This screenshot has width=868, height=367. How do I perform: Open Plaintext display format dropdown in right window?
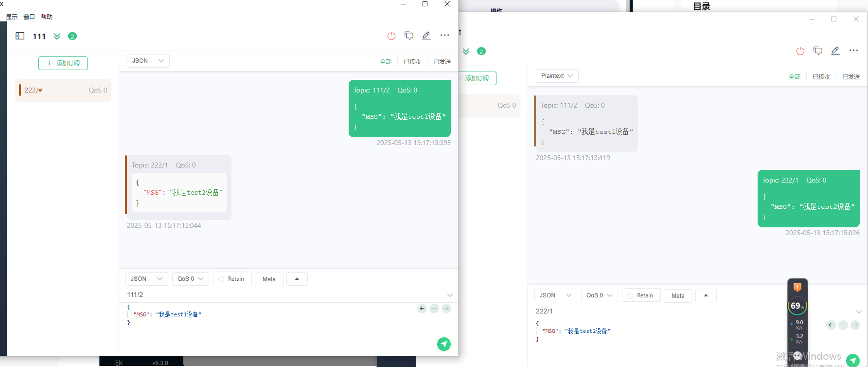(557, 76)
